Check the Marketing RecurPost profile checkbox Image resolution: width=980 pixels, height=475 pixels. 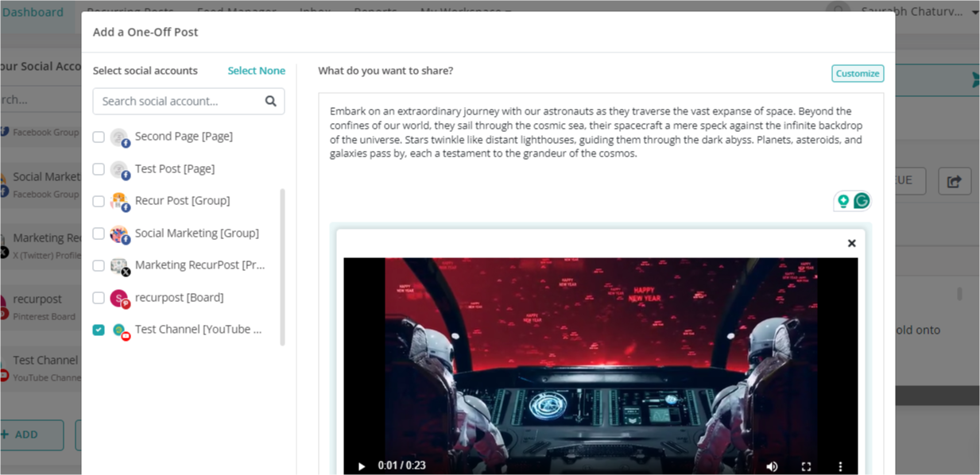(99, 265)
